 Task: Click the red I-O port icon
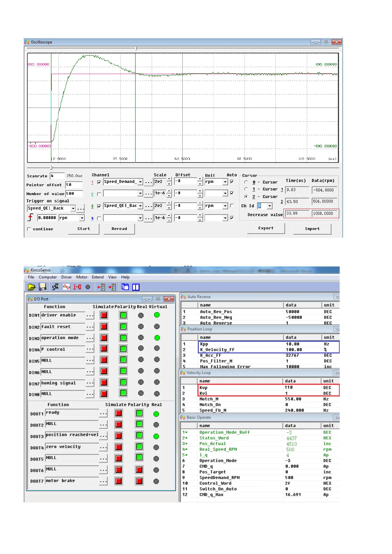(77, 287)
